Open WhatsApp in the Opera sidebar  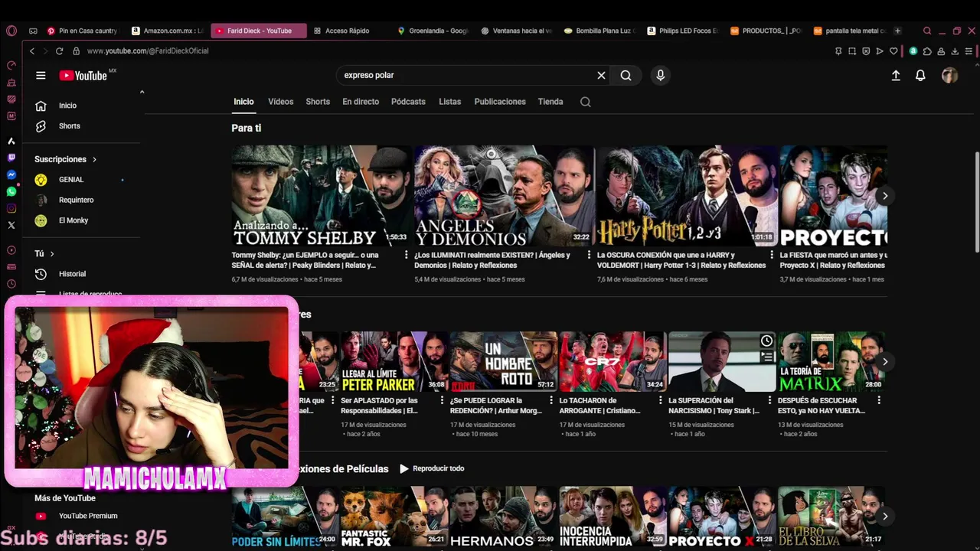pos(11,191)
